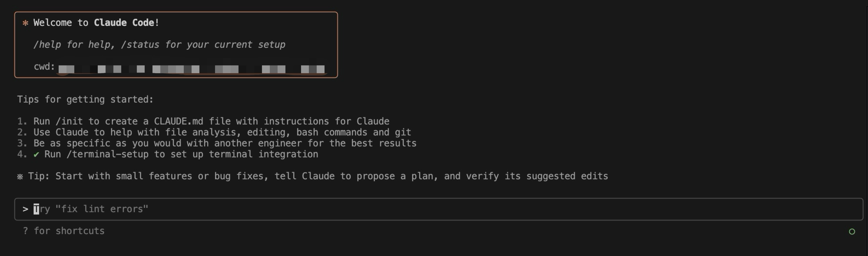Click the green checkmark beside terminal-setup

36,155
